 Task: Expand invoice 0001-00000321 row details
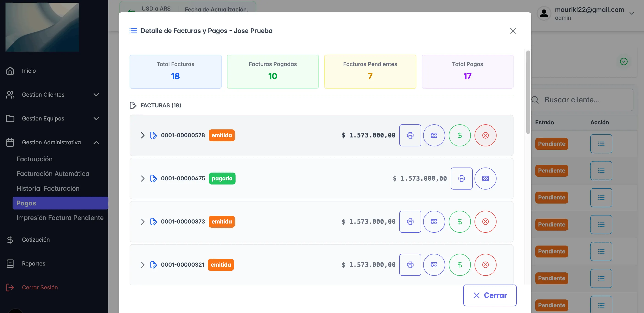point(142,265)
